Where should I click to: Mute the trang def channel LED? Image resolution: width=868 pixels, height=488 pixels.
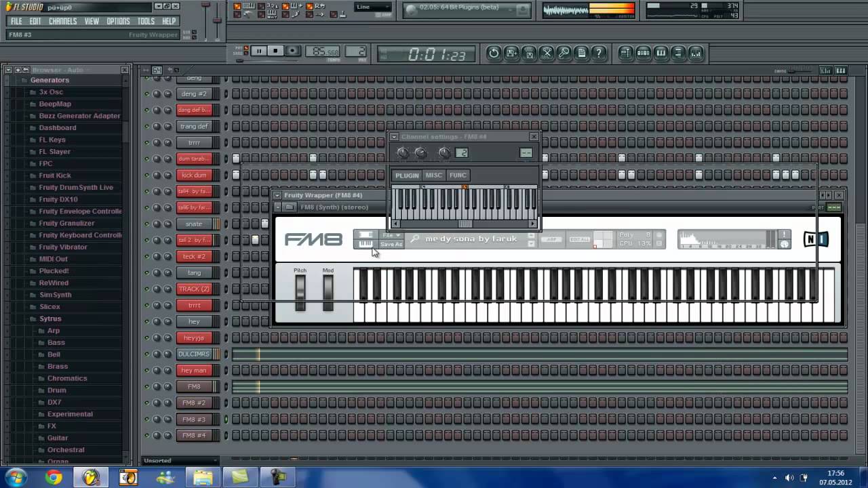[146, 126]
